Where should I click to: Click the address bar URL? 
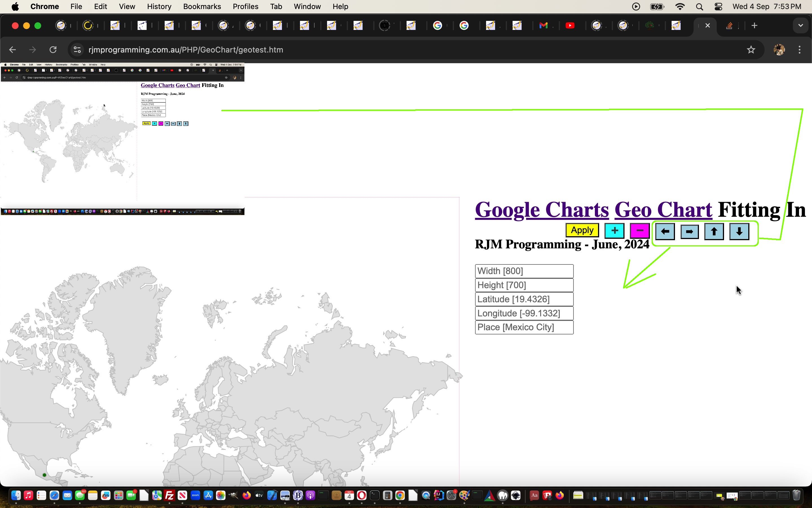point(186,50)
